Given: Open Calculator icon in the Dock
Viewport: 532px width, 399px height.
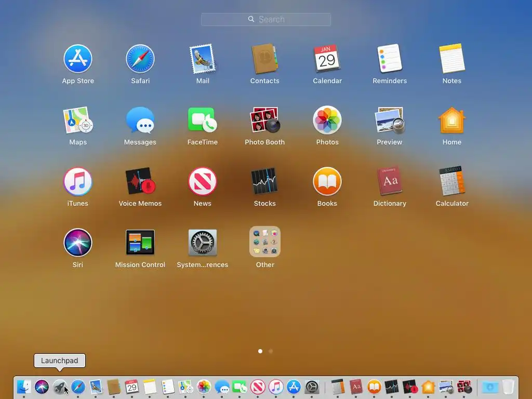Looking at the screenshot, I should (x=338, y=387).
